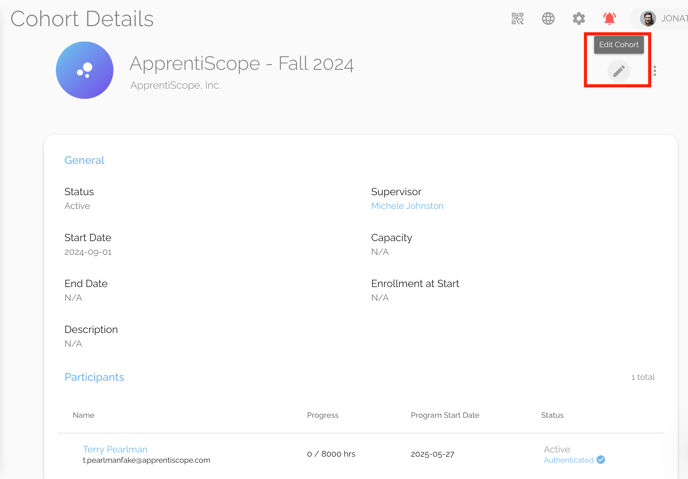Click the start date 2024-09-01 value
Image resolution: width=688 pixels, height=479 pixels.
click(88, 252)
